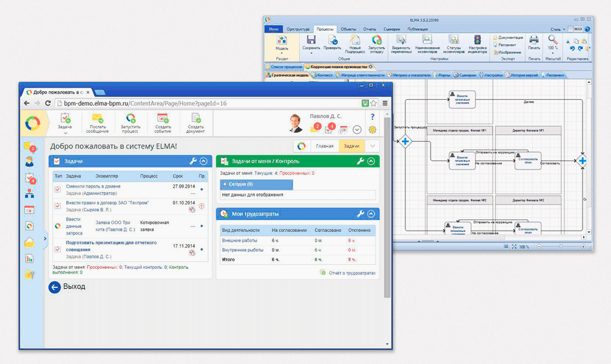Open the folder documents icon in the left sidebar
Image resolution: width=611 pixels, height=364 pixels.
click(30, 242)
